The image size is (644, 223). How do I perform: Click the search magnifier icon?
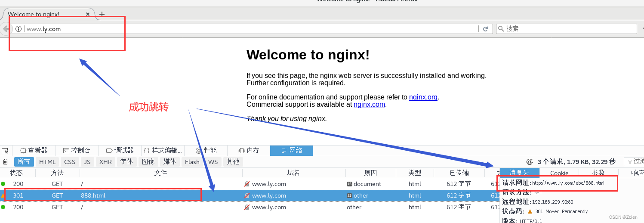501,29
